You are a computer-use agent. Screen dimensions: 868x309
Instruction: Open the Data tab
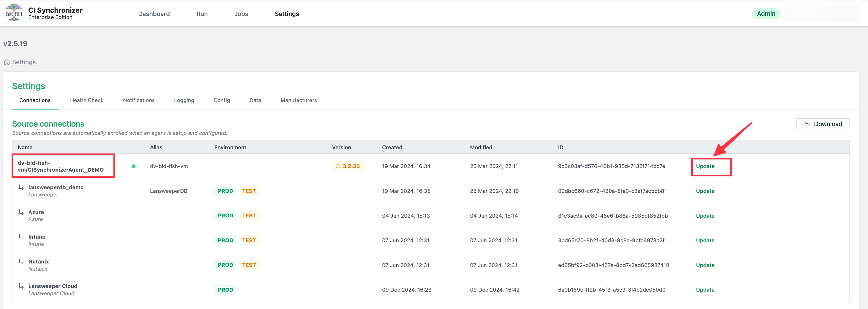click(255, 100)
